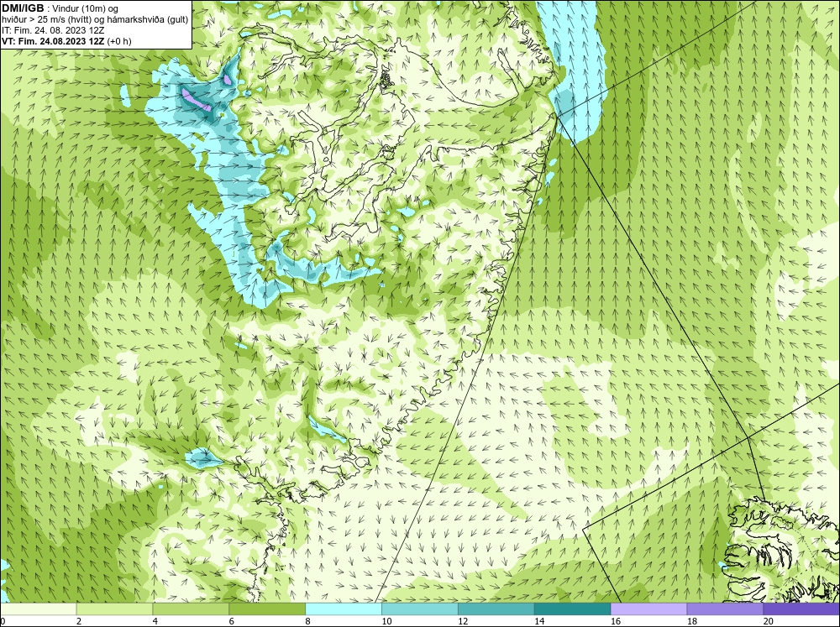Click the 4–6 m/s green legend swatch
840x627 pixels.
click(x=191, y=609)
